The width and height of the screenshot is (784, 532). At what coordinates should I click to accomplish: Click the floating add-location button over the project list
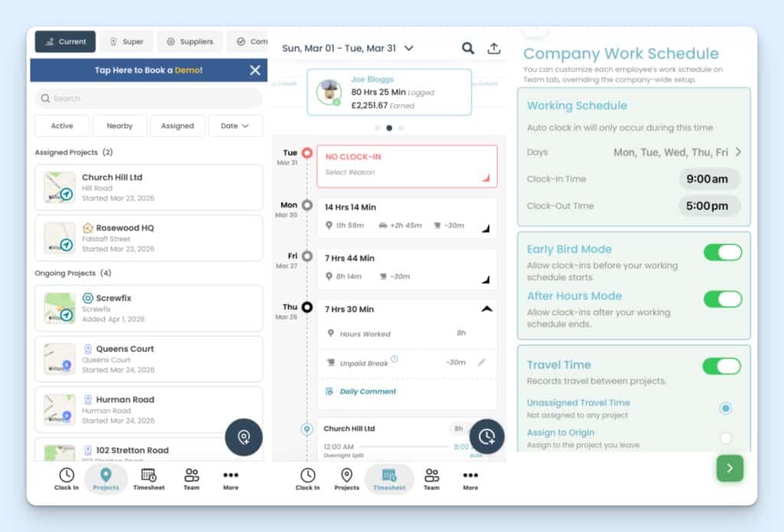coord(243,437)
